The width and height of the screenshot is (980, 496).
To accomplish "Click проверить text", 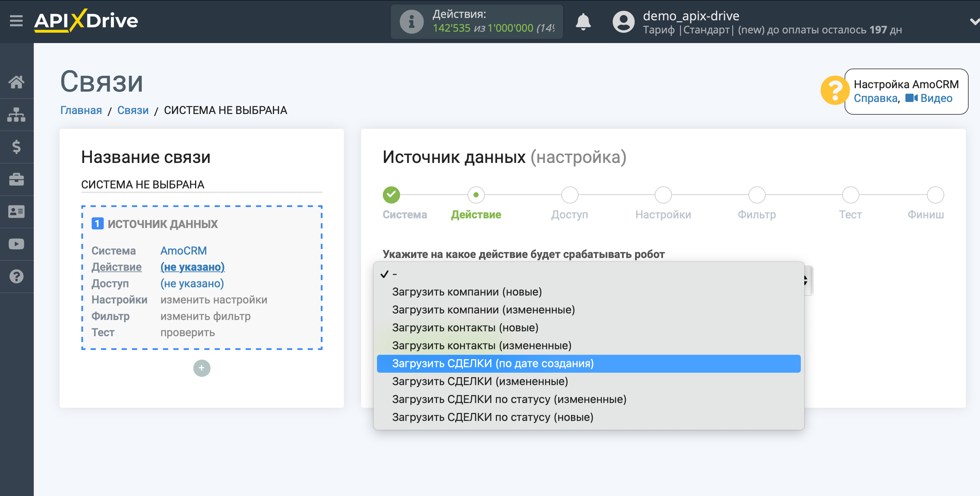I will (x=187, y=332).
